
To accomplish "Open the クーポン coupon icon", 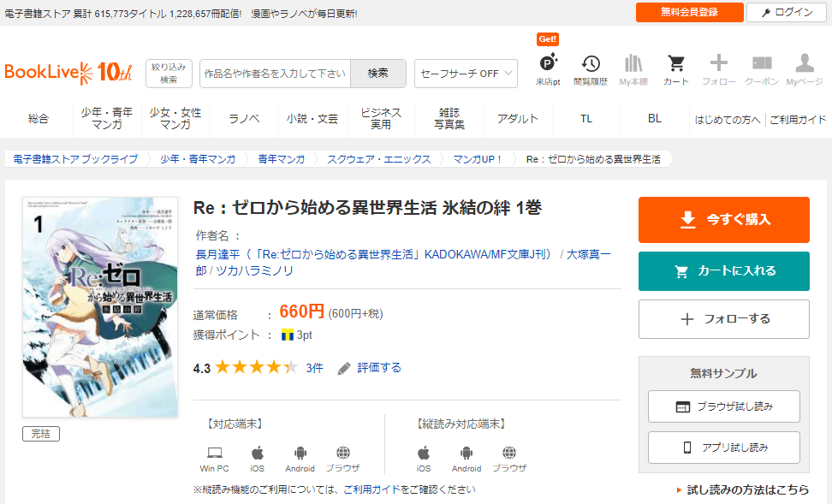I will (x=762, y=69).
